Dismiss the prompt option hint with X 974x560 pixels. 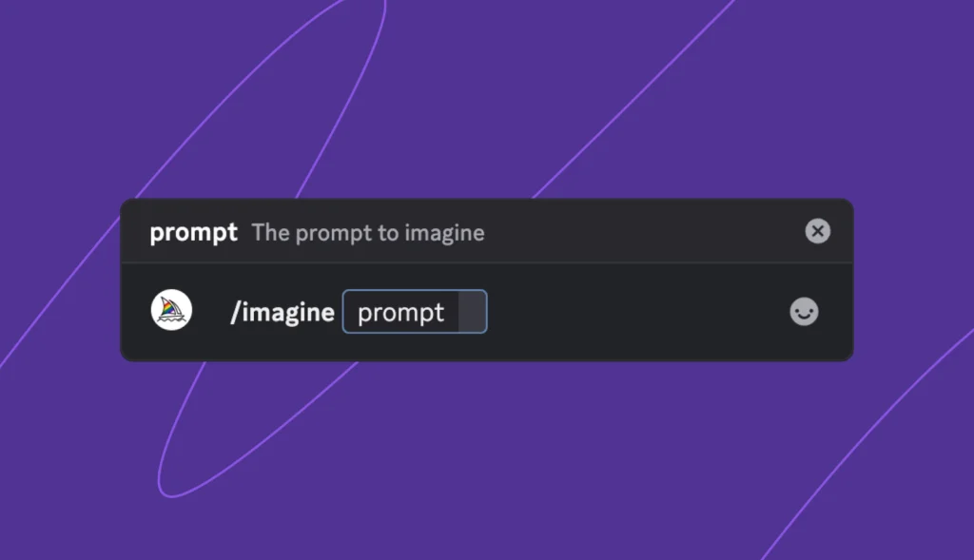point(817,231)
